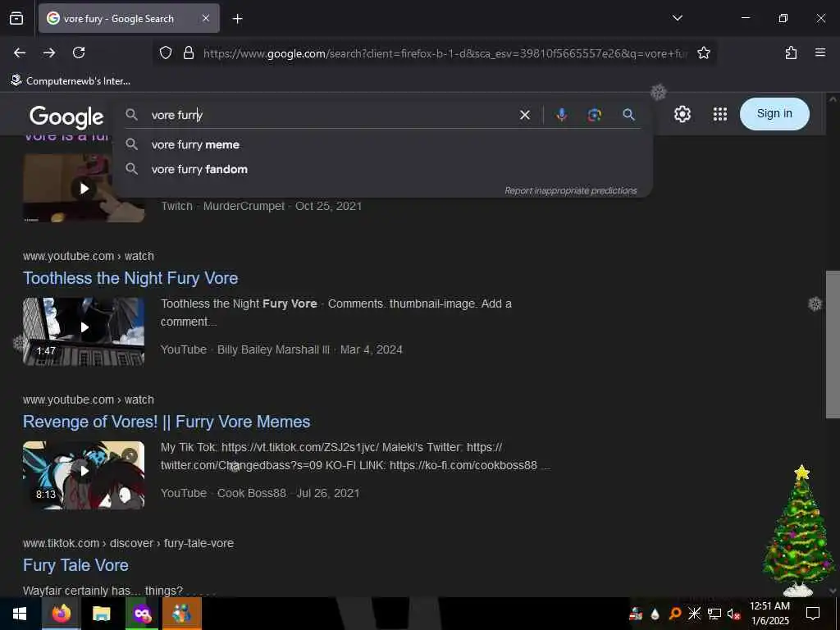Viewport: 840px width, 630px height.
Task: Open tracking protection shield icon
Action: 166,52
